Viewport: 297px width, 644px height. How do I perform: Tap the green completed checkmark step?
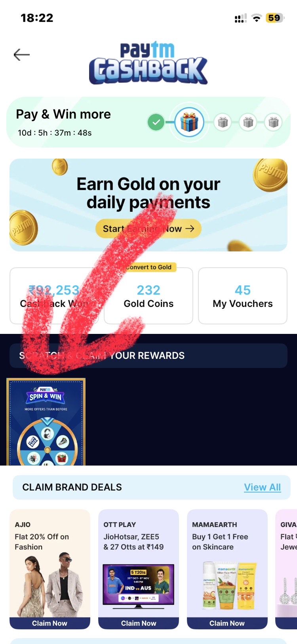click(156, 122)
